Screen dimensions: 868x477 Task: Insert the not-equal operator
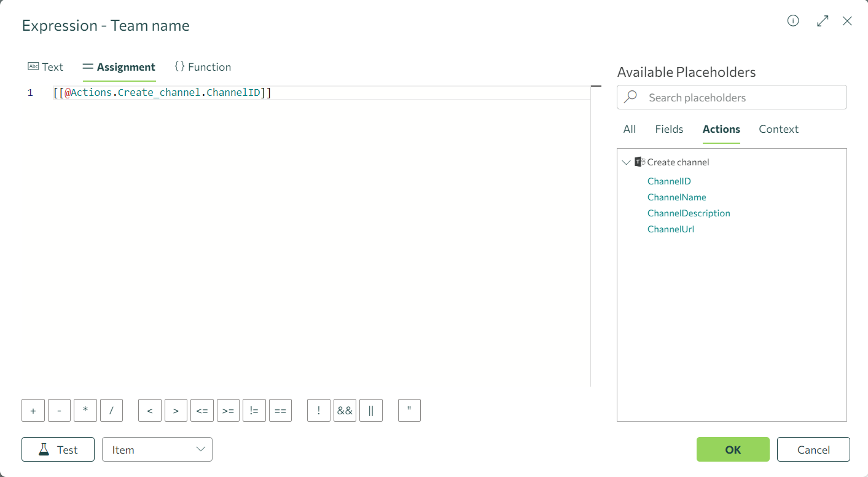[x=254, y=411]
